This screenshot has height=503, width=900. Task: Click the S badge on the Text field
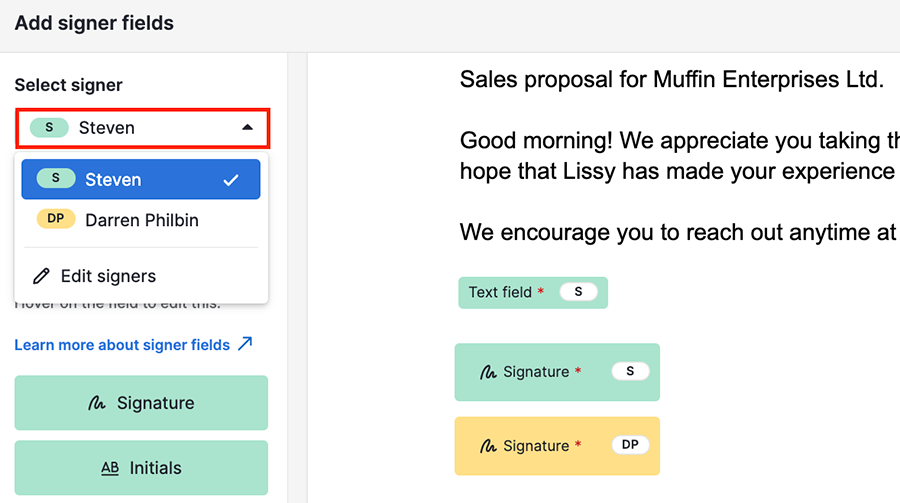click(x=579, y=292)
